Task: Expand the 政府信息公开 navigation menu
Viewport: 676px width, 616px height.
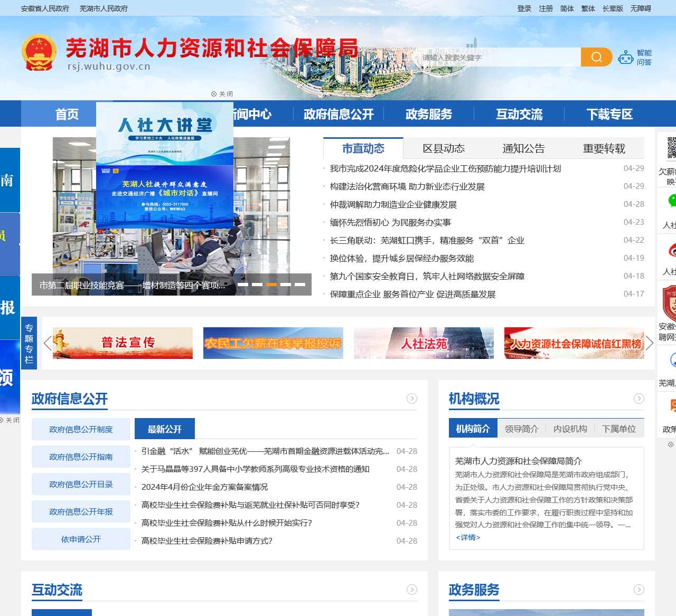Action: [x=338, y=114]
